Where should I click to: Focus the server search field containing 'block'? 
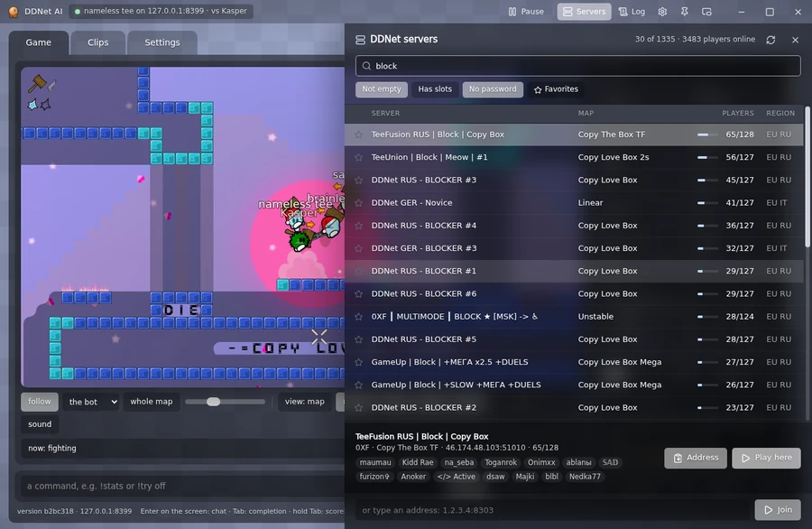pyautogui.click(x=578, y=66)
